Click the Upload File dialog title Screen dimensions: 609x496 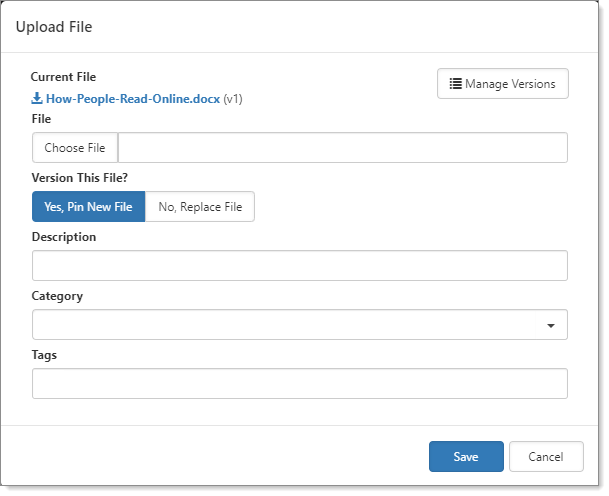[x=54, y=27]
